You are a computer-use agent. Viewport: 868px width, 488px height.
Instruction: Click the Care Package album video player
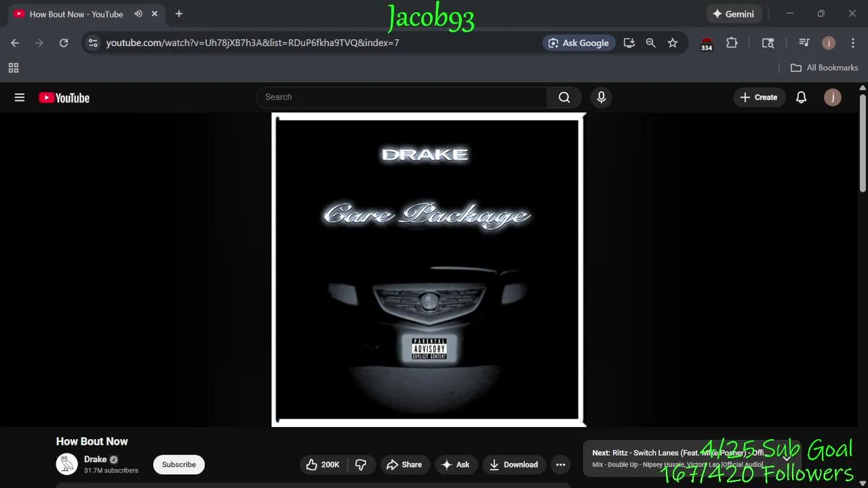429,270
